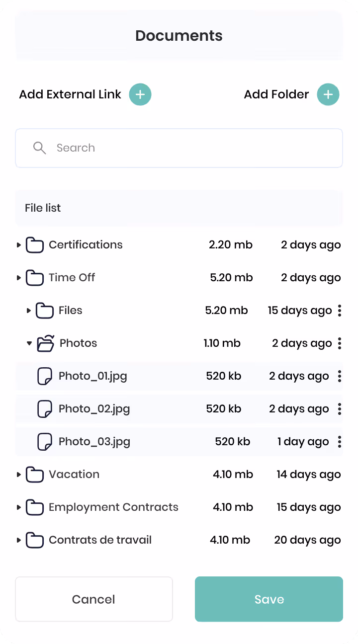Click the 20 days ago date
Screen dimensions: 358x644
[x=308, y=540]
